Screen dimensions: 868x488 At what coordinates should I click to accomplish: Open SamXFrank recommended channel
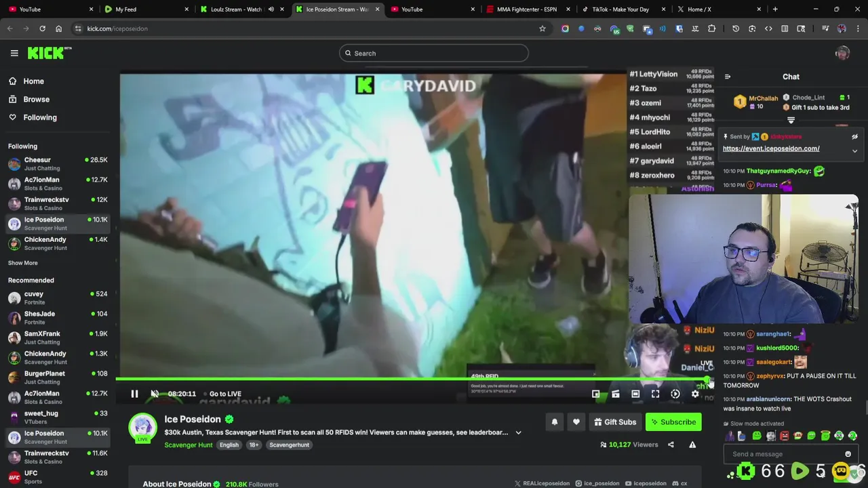tap(58, 338)
